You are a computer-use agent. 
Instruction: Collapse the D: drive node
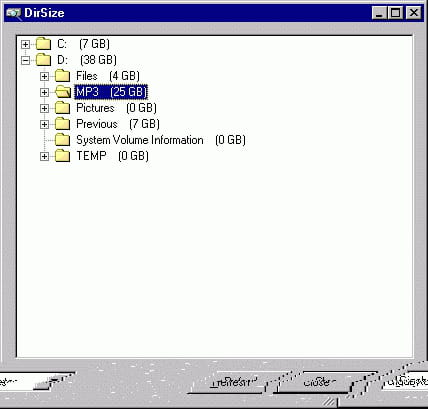point(25,60)
